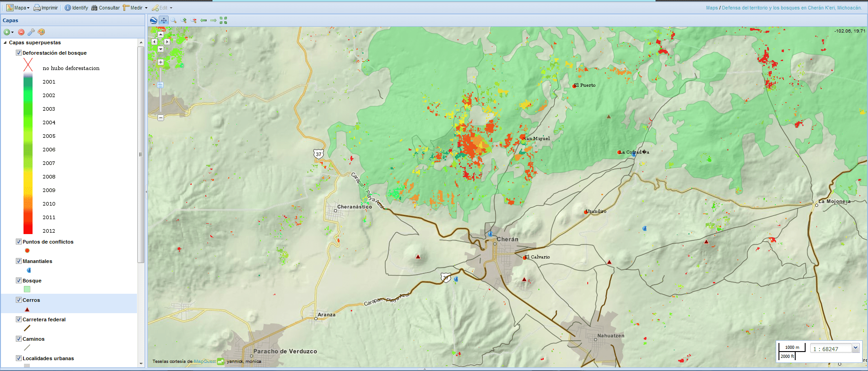The image size is (868, 371).
Task: Go to the next map extent
Action: [213, 20]
